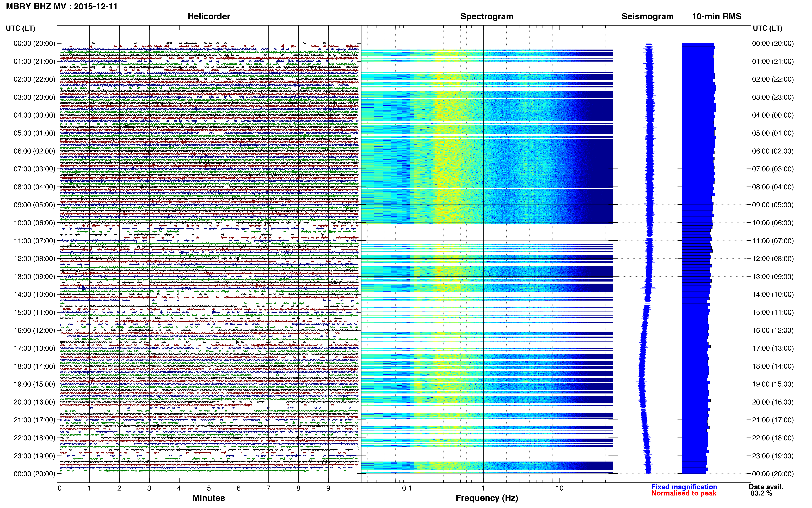Image resolution: width=812 pixels, height=508 pixels.
Task: Click 07:00 (03:00) beside the RMS panel
Action: tap(773, 169)
